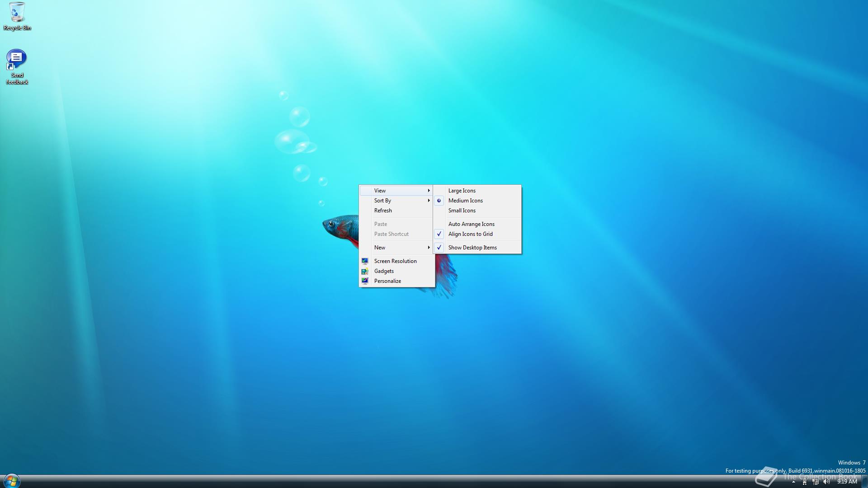Select the Send feedback desktop shortcut
This screenshot has height=488, width=868.
[17, 66]
